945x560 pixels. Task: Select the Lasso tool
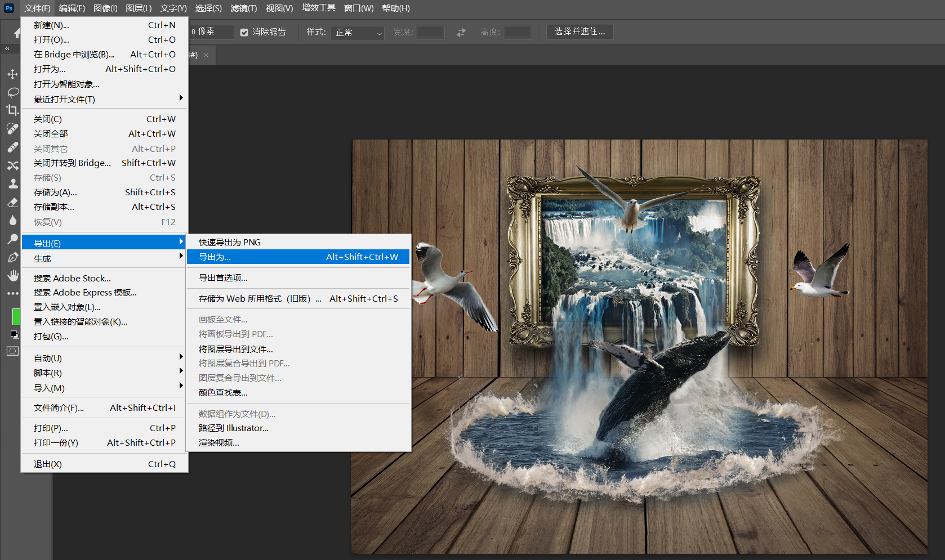click(12, 92)
